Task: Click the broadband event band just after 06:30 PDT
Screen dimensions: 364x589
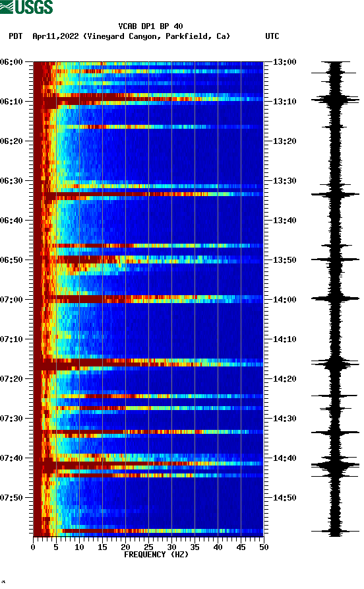Action: (x=148, y=194)
